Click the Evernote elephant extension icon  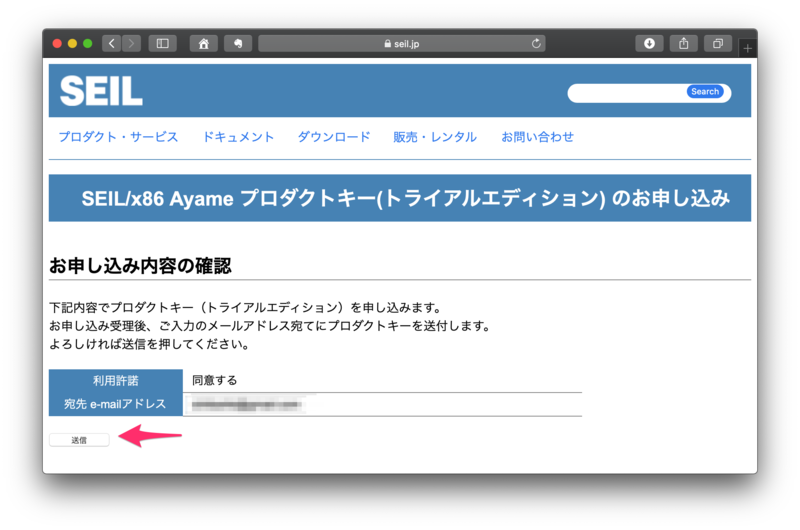[x=238, y=43]
